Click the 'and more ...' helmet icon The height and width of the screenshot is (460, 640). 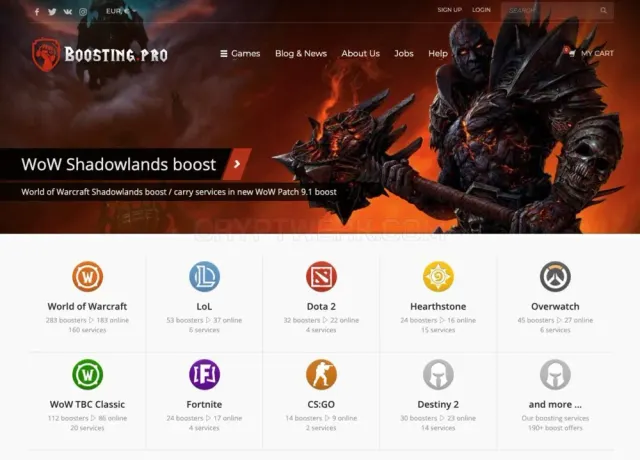pyautogui.click(x=555, y=374)
